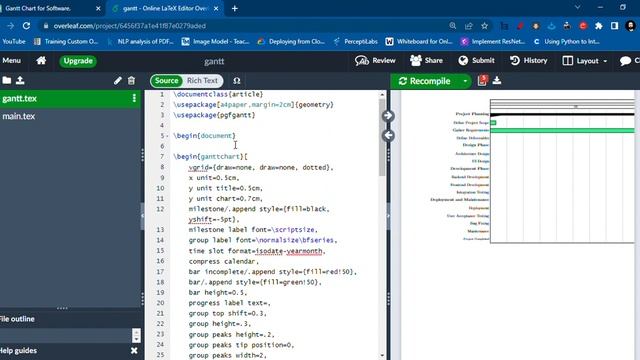Open the Training Custom O... bookmark
The width and height of the screenshot is (640, 360).
66,41
